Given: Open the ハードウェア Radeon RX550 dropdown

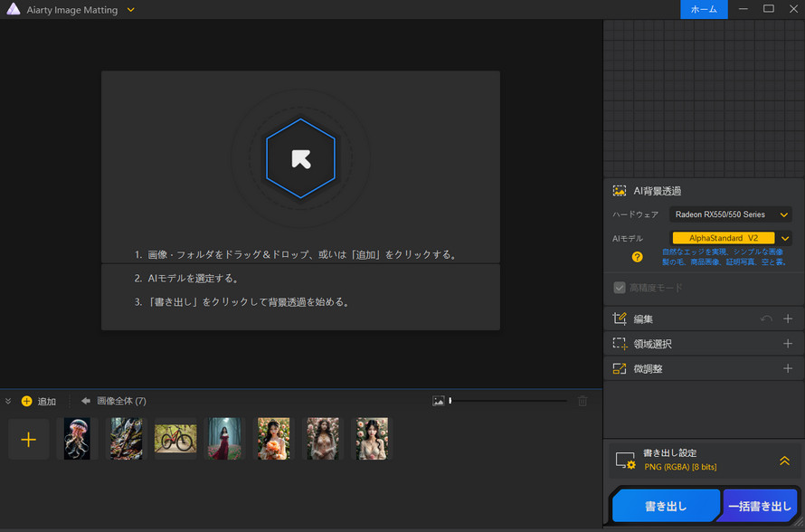Looking at the screenshot, I should point(731,214).
